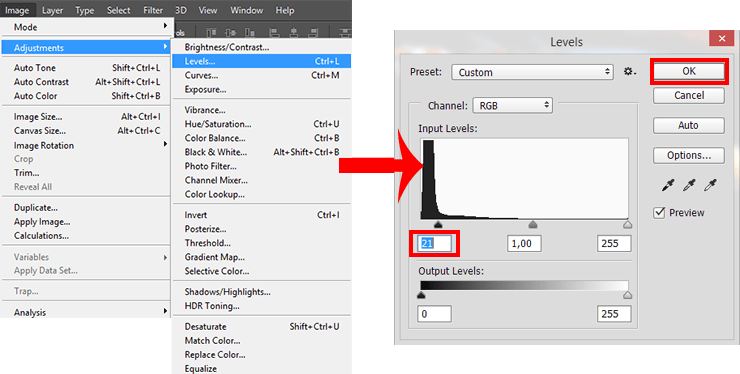
Task: Choose Gradient Map... adjustment
Action: 261,257
